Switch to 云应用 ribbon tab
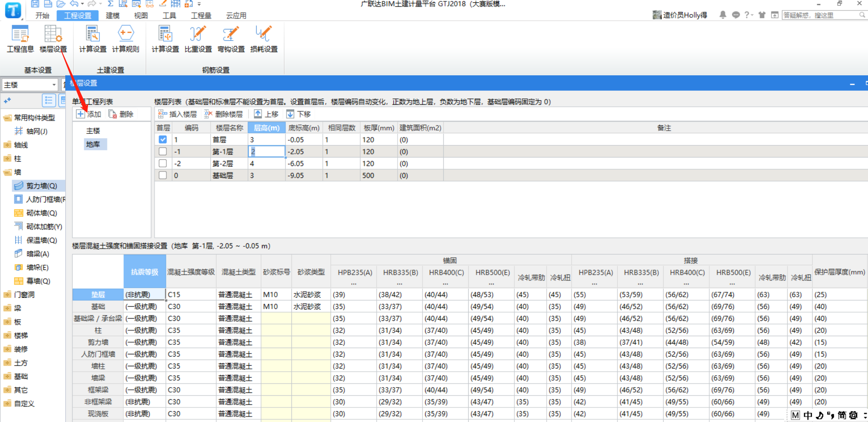 pos(236,15)
